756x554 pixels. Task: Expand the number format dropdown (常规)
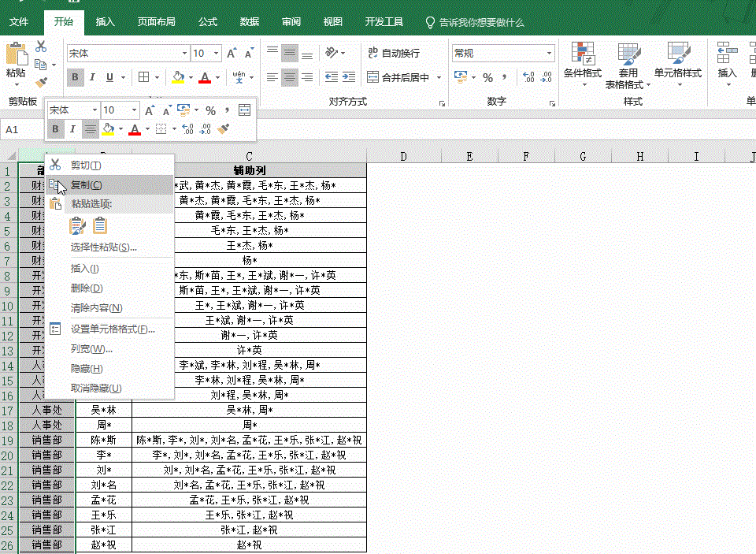tap(550, 54)
